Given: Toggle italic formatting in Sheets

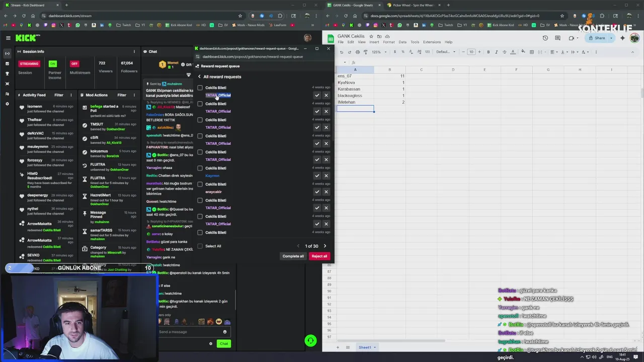Looking at the screenshot, I should click(x=496, y=52).
